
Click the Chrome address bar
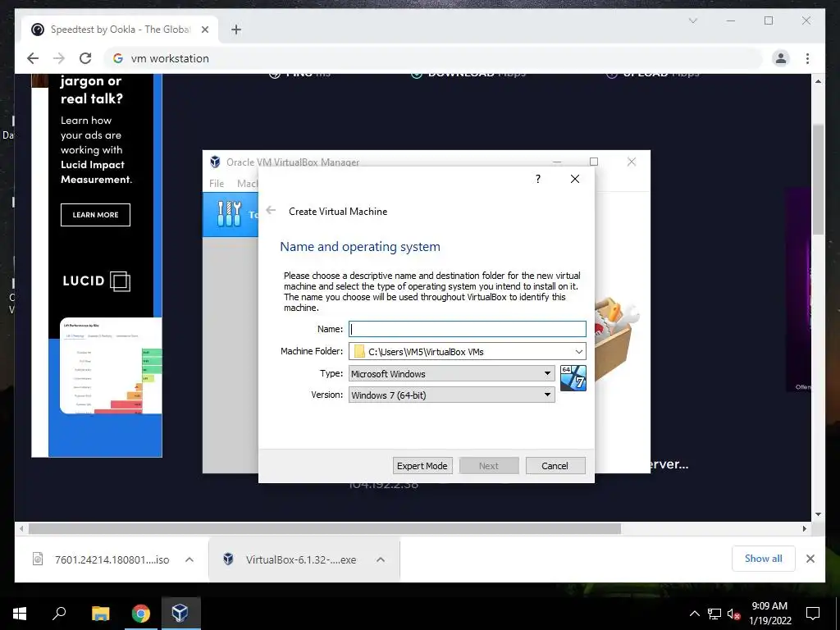coord(434,58)
